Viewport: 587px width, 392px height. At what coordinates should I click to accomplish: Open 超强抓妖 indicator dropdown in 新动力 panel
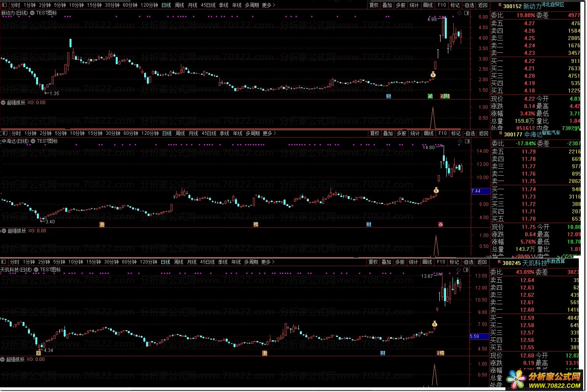pyautogui.click(x=3, y=103)
